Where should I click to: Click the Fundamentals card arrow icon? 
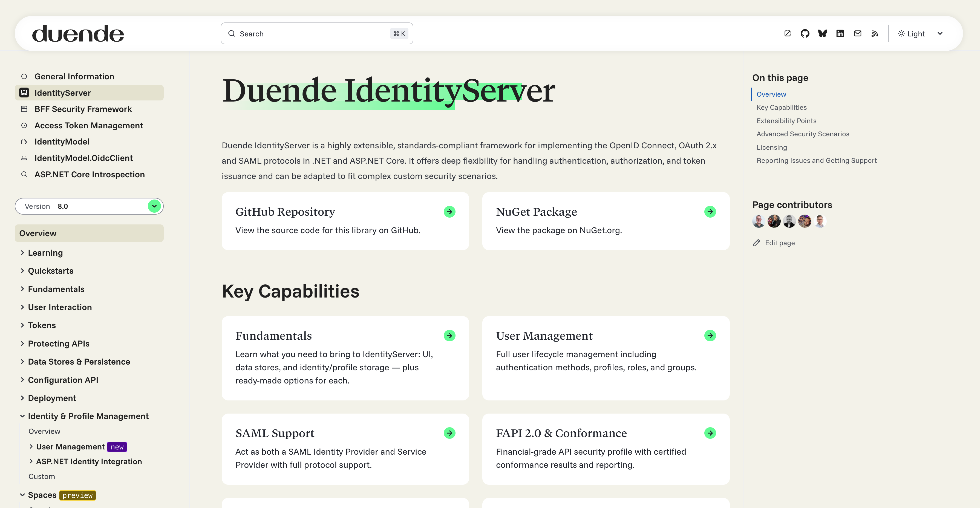point(449,336)
